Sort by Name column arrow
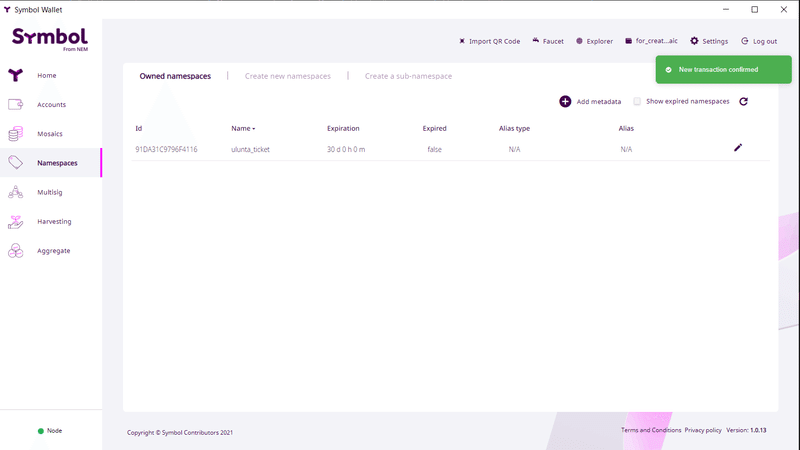 [x=254, y=129]
